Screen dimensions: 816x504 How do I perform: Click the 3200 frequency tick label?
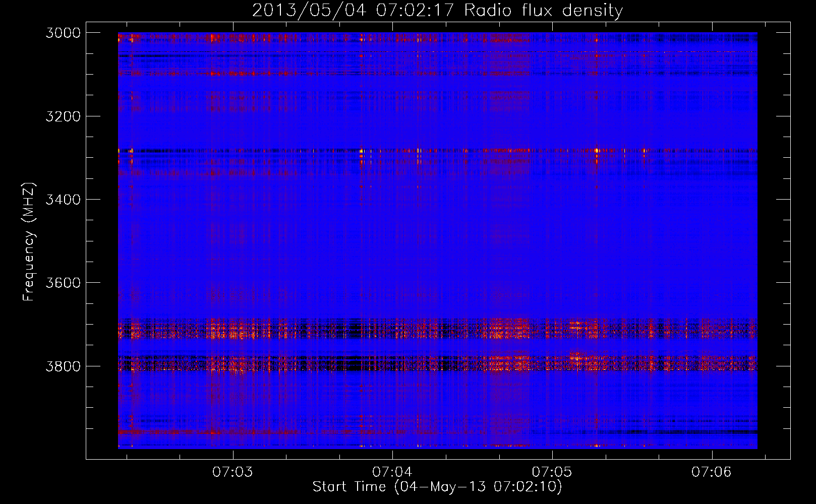click(x=63, y=116)
